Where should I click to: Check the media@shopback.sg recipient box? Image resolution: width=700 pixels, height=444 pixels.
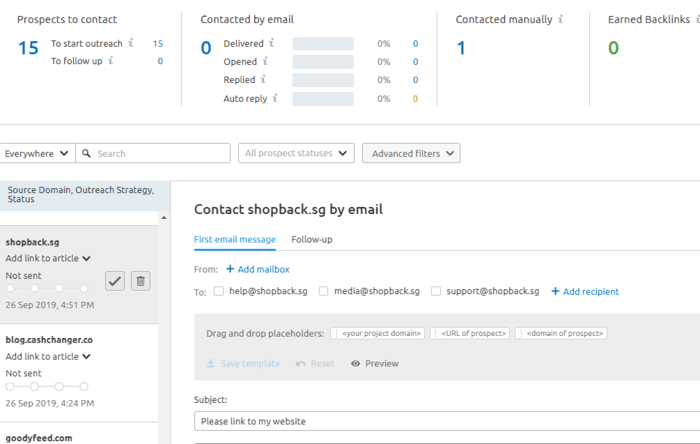(324, 291)
